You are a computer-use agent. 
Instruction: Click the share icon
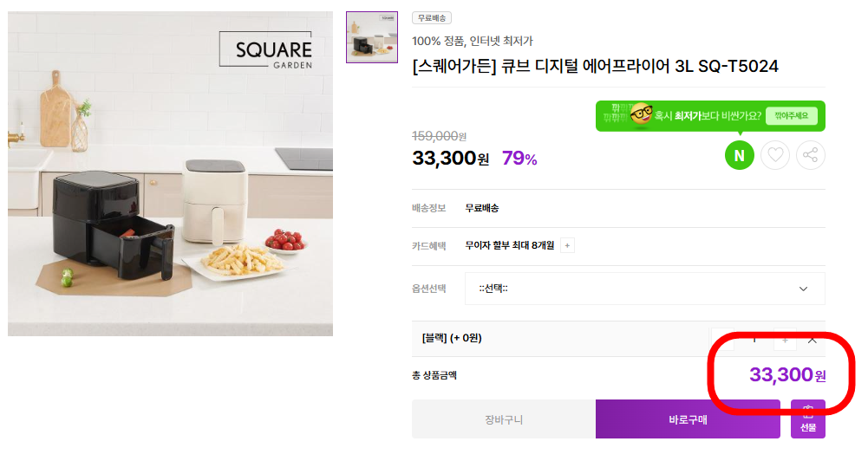pyautogui.click(x=811, y=155)
